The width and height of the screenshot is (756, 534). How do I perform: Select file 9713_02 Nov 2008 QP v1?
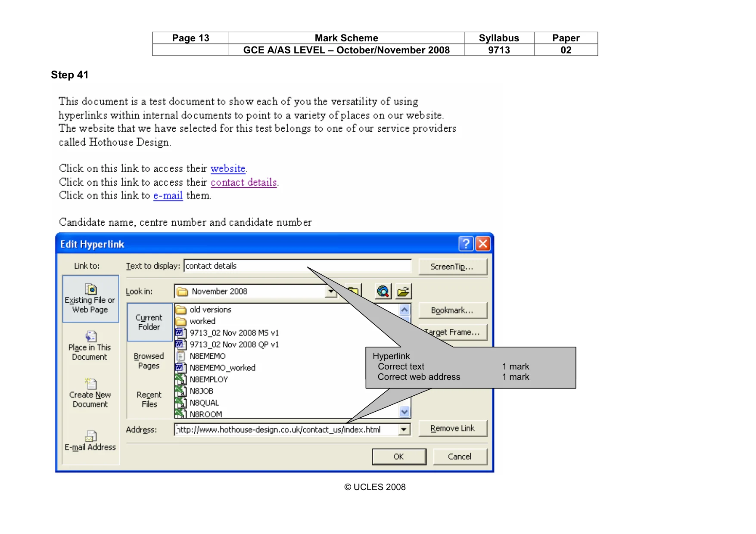point(227,345)
